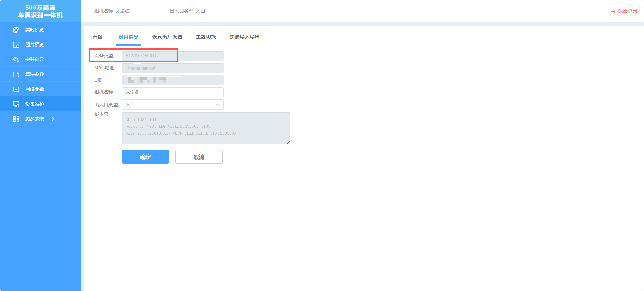Click the MAC地址 field
The image size is (644, 291).
click(173, 68)
